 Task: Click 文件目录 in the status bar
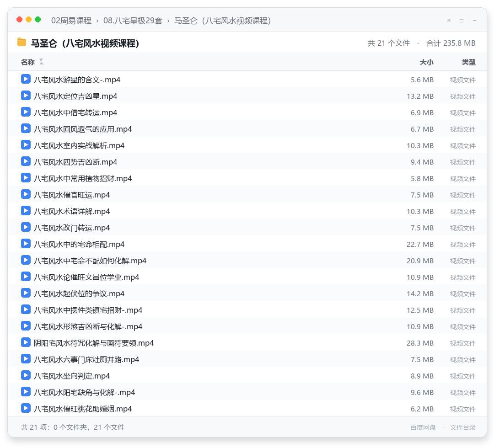(x=463, y=427)
